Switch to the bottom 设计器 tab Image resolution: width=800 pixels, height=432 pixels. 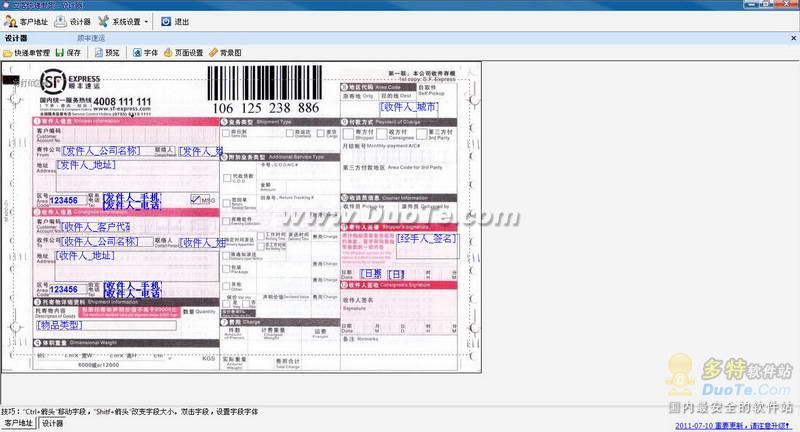pos(53,423)
